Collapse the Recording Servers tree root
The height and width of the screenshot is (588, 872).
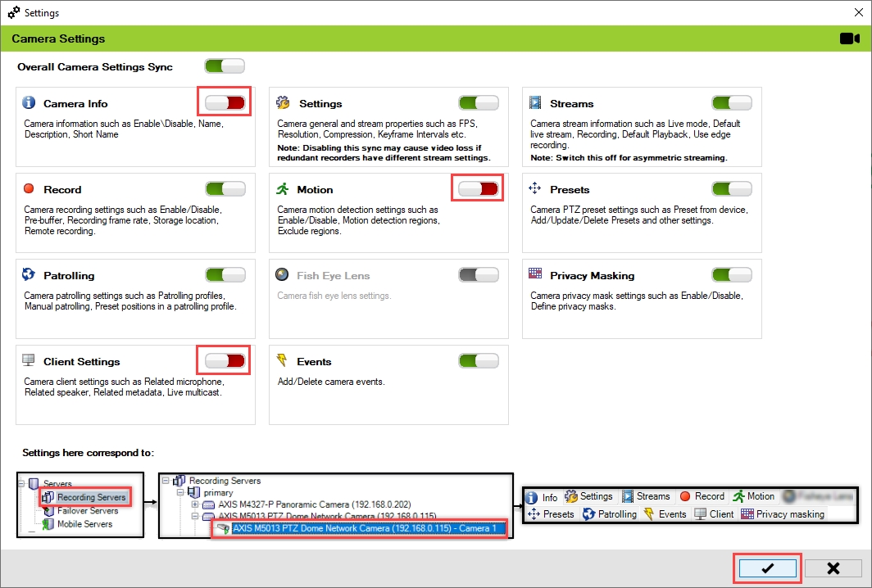coord(167,481)
